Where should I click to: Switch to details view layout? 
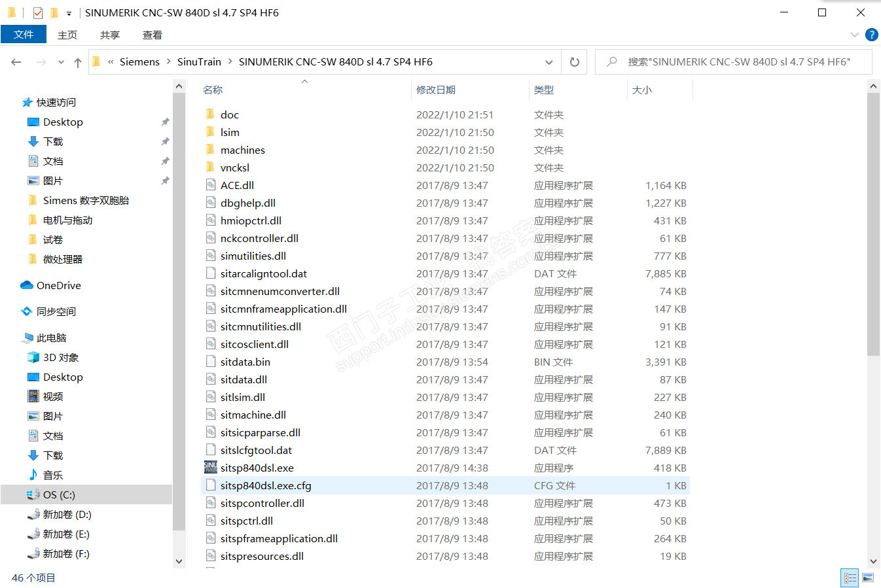[x=850, y=578]
